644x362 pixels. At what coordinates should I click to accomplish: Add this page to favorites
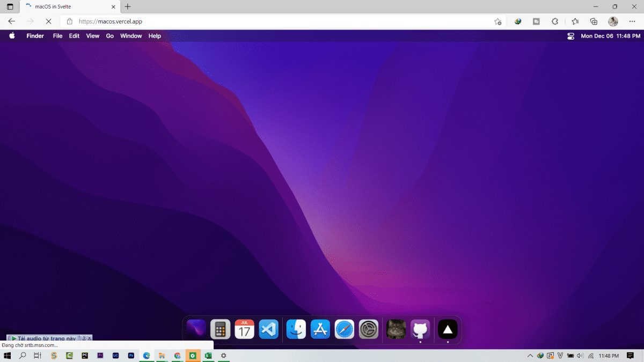coord(497,21)
